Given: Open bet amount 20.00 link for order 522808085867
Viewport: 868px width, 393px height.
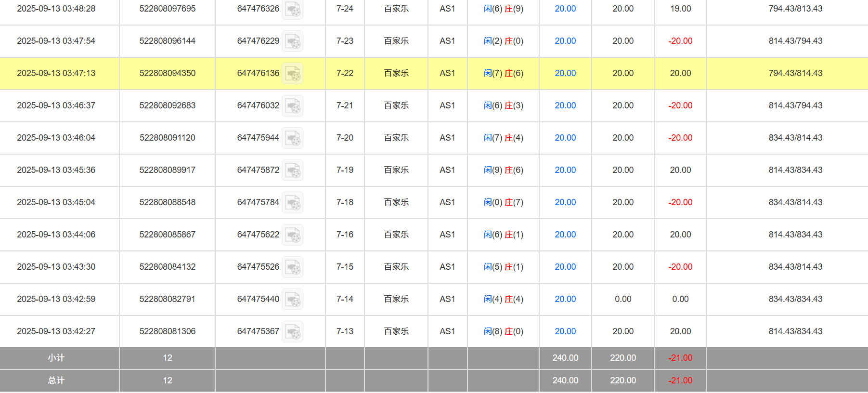Looking at the screenshot, I should (565, 235).
